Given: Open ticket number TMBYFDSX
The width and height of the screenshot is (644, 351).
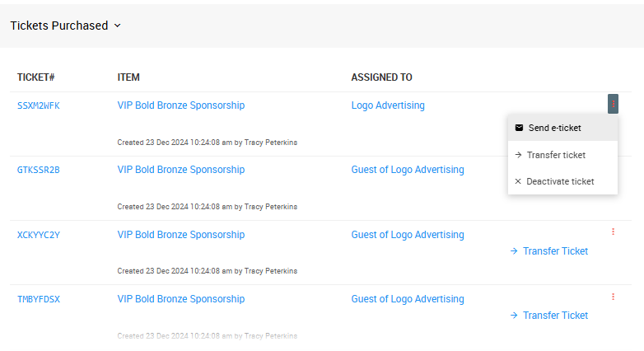Looking at the screenshot, I should click(39, 299).
